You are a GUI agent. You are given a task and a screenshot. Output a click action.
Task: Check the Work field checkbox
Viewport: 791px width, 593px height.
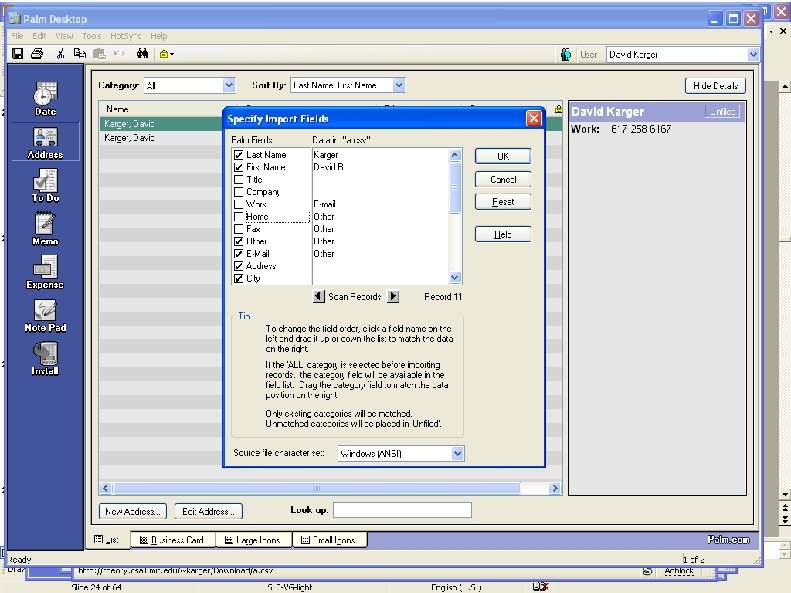pyautogui.click(x=239, y=204)
